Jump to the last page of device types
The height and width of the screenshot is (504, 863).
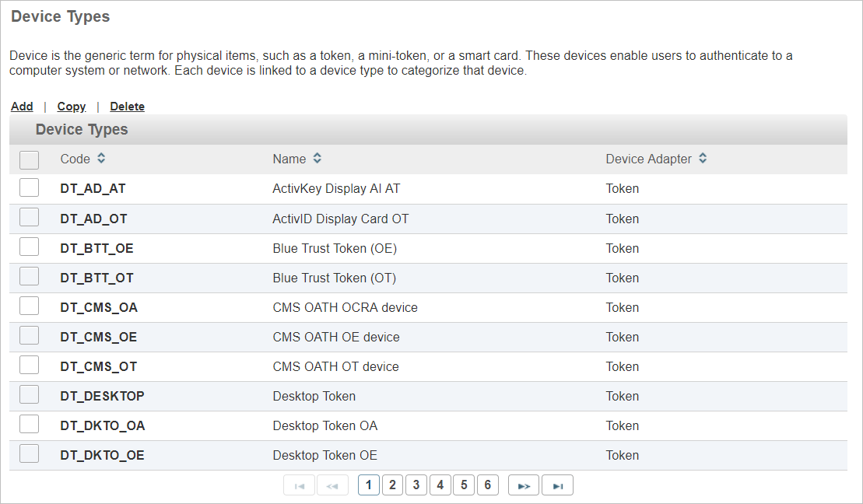[557, 485]
